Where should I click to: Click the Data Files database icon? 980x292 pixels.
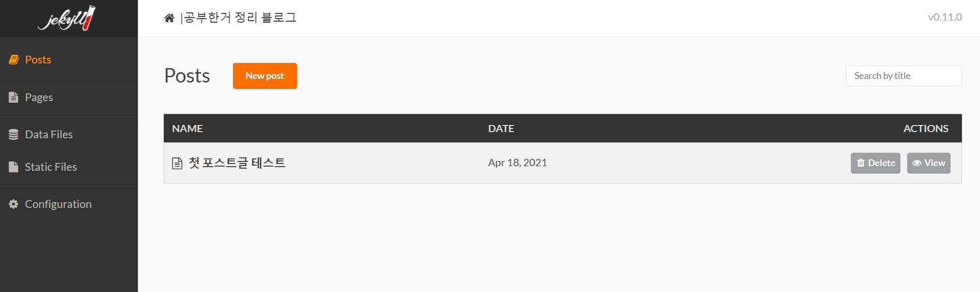point(13,135)
